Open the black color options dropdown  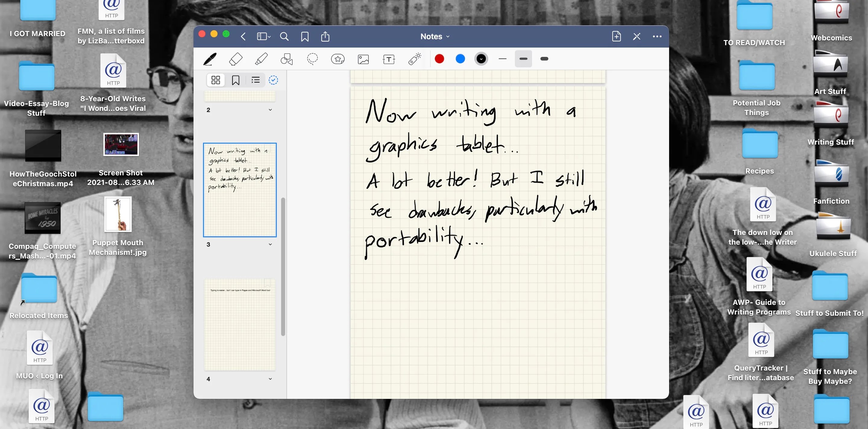[481, 58]
